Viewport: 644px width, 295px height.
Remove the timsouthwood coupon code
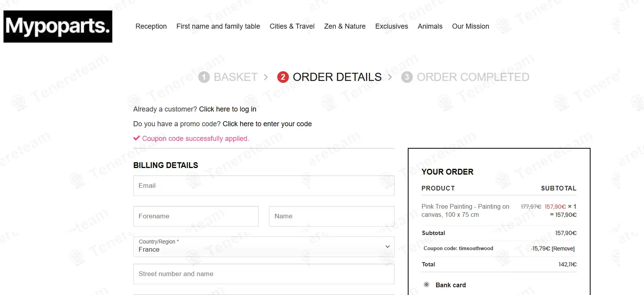click(x=563, y=249)
